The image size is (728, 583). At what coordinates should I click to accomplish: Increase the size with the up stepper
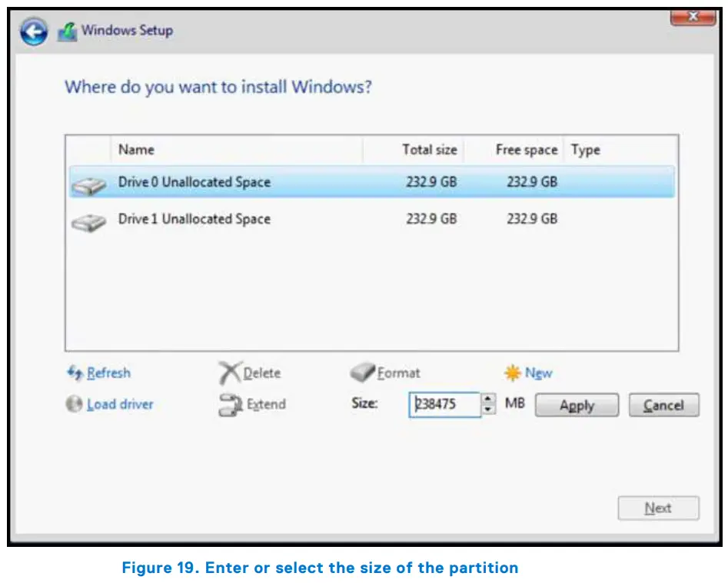487,400
